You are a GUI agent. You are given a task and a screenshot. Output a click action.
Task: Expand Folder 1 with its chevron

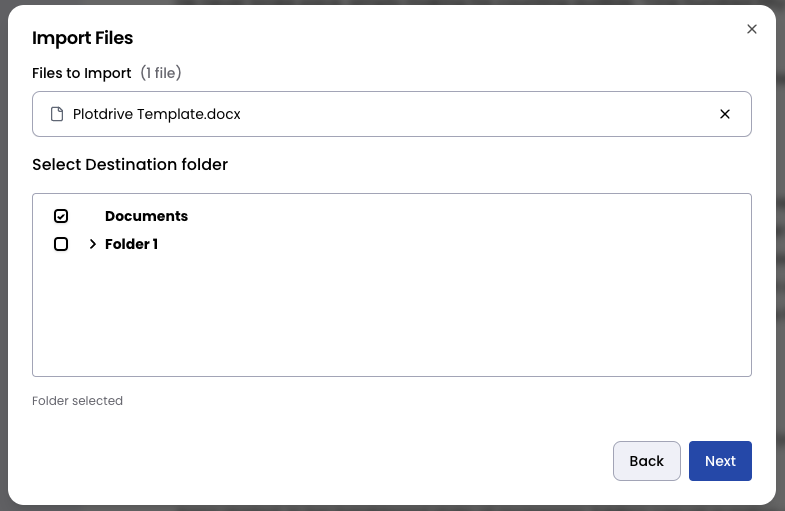click(x=92, y=244)
